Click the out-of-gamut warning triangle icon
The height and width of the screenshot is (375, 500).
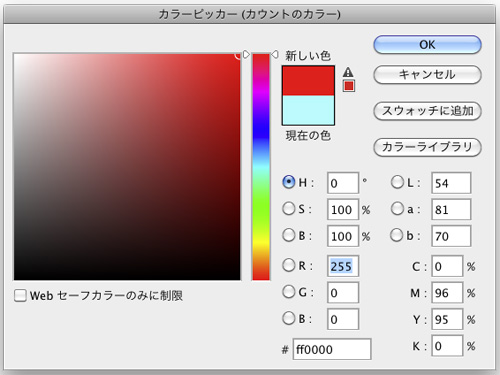(348, 72)
